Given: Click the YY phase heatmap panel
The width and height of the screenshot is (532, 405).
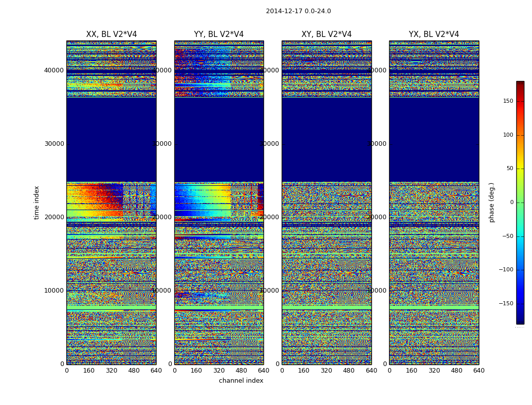Looking at the screenshot, I should pyautogui.click(x=219, y=202).
